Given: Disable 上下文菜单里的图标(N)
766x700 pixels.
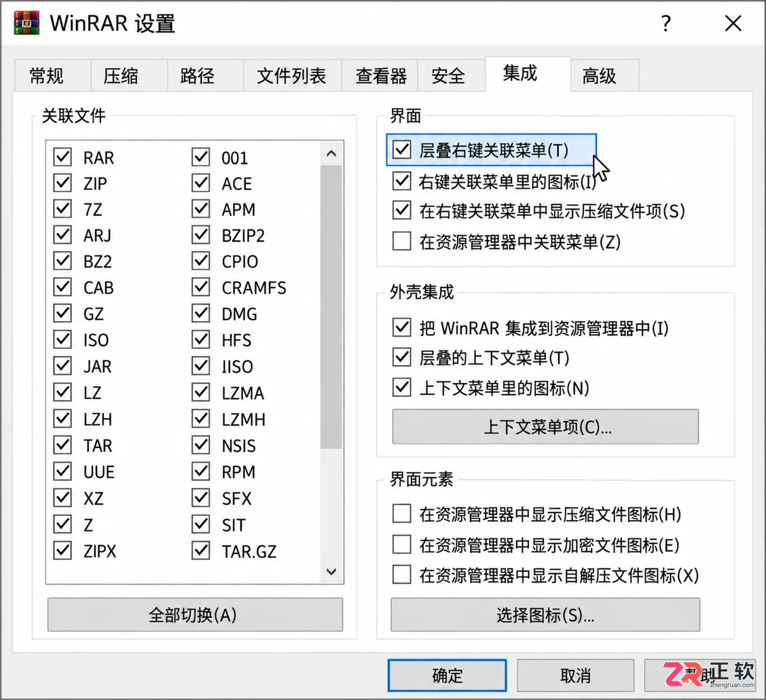Looking at the screenshot, I should [401, 388].
